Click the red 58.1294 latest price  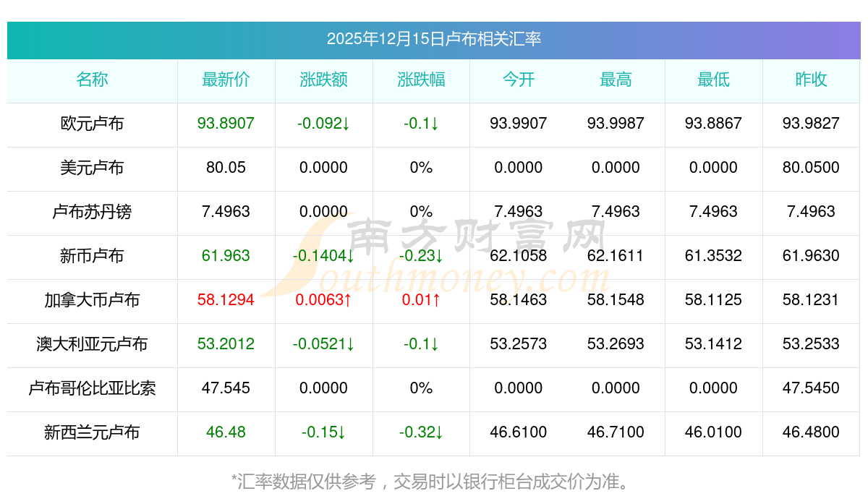click(226, 300)
